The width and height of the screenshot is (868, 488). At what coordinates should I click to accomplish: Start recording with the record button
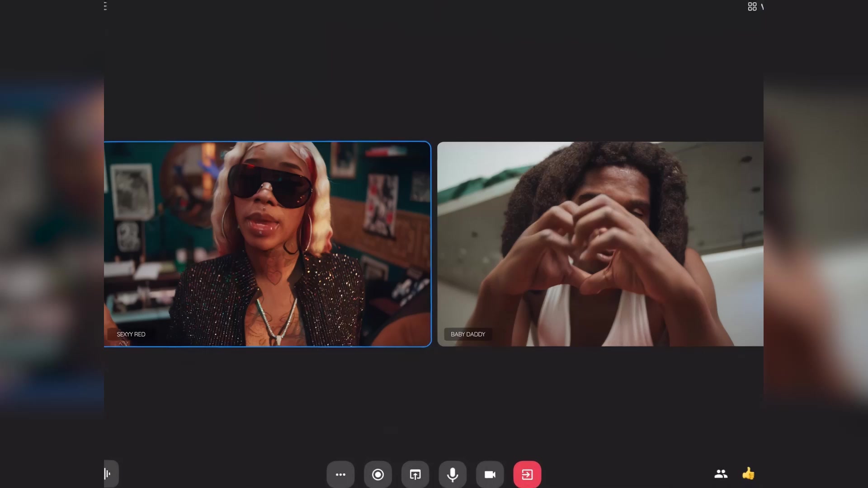[378, 474]
